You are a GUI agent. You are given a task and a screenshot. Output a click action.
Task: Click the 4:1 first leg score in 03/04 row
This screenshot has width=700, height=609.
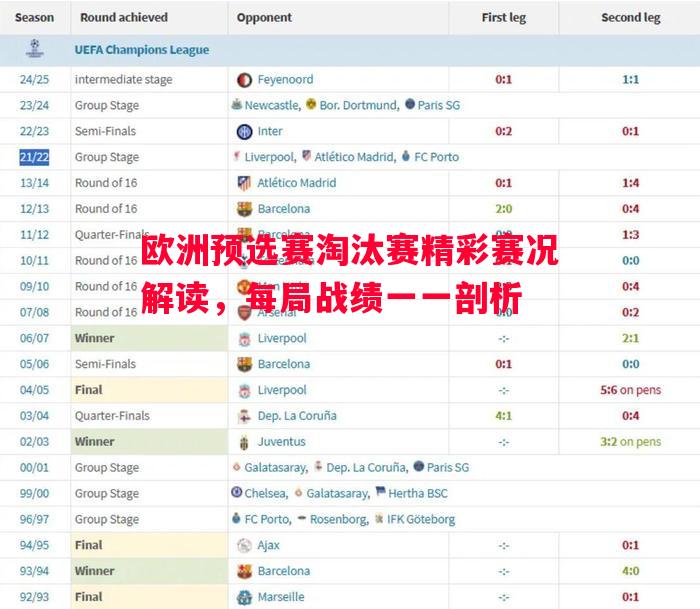(x=504, y=416)
